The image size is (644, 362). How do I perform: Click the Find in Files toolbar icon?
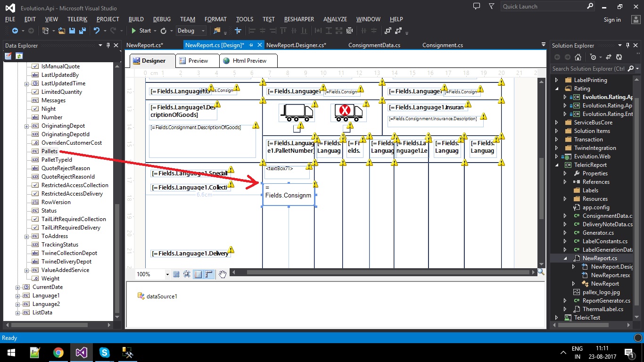[217, 31]
